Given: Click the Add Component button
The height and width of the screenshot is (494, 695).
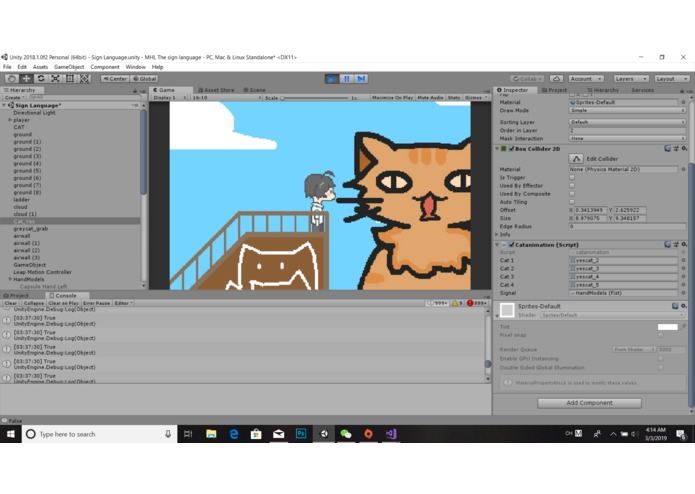Looking at the screenshot, I should (x=590, y=403).
